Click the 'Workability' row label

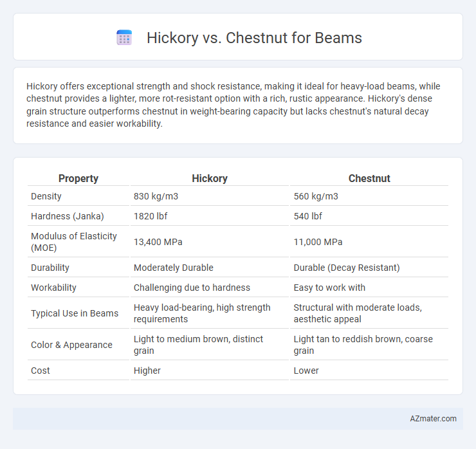coord(53,288)
